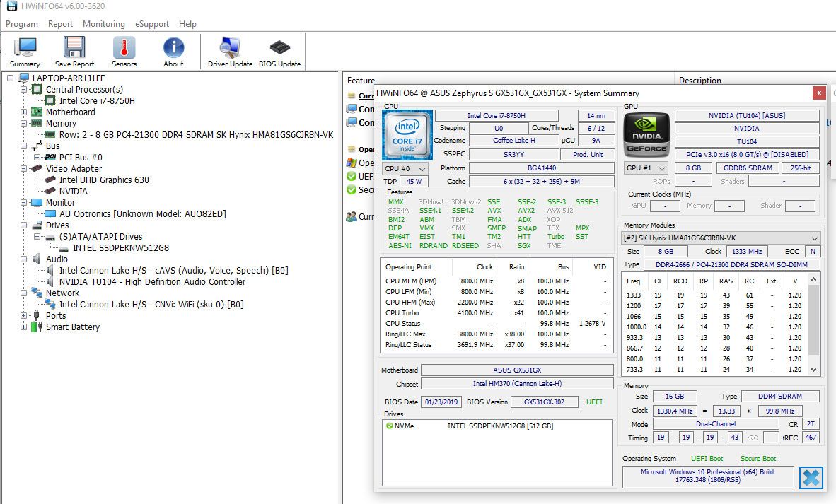This screenshot has width=836, height=504.
Task: Click the BIOS Version GX531GX.302 value
Action: point(544,402)
